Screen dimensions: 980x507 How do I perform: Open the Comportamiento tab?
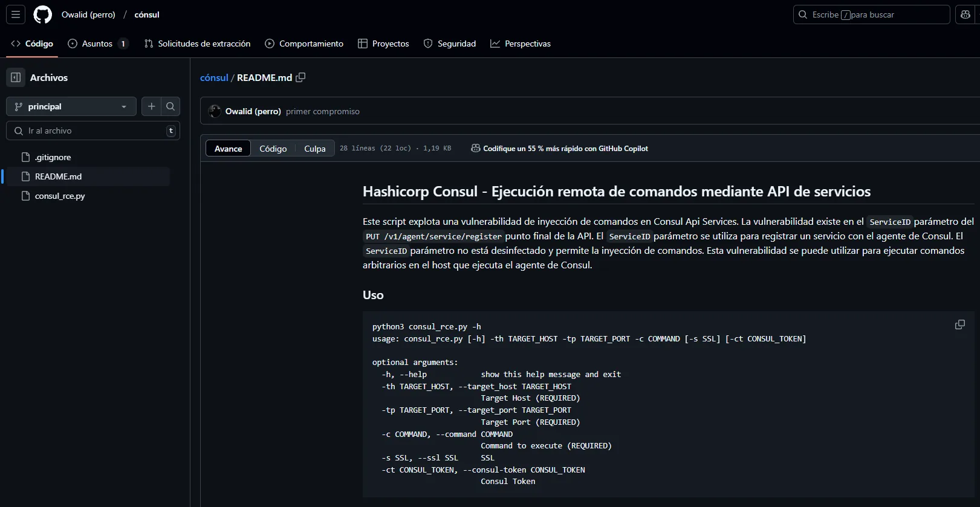pyautogui.click(x=304, y=44)
